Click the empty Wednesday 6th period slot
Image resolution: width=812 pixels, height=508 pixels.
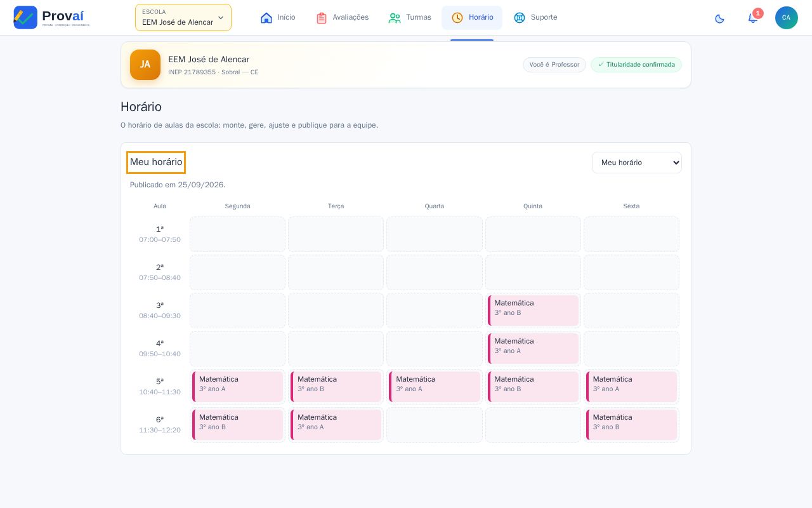pos(435,425)
